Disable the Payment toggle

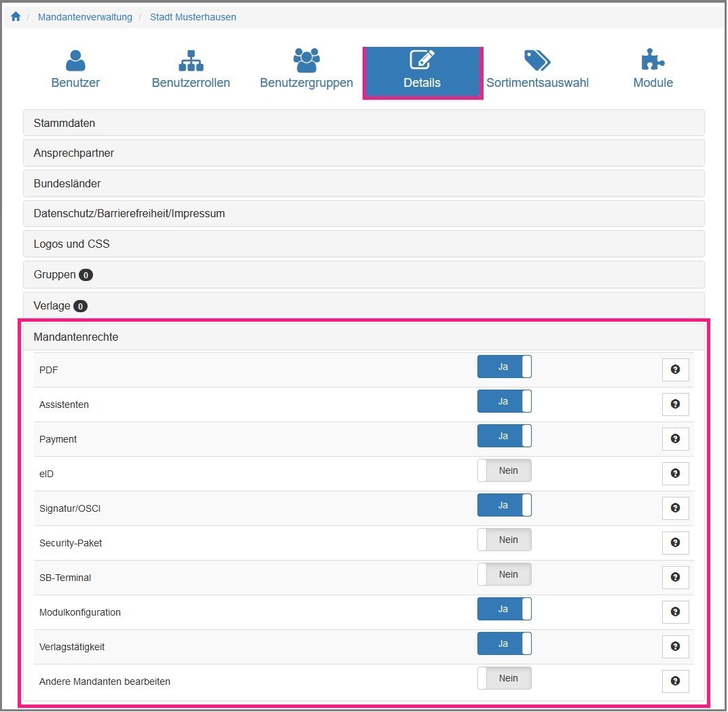[x=504, y=436]
